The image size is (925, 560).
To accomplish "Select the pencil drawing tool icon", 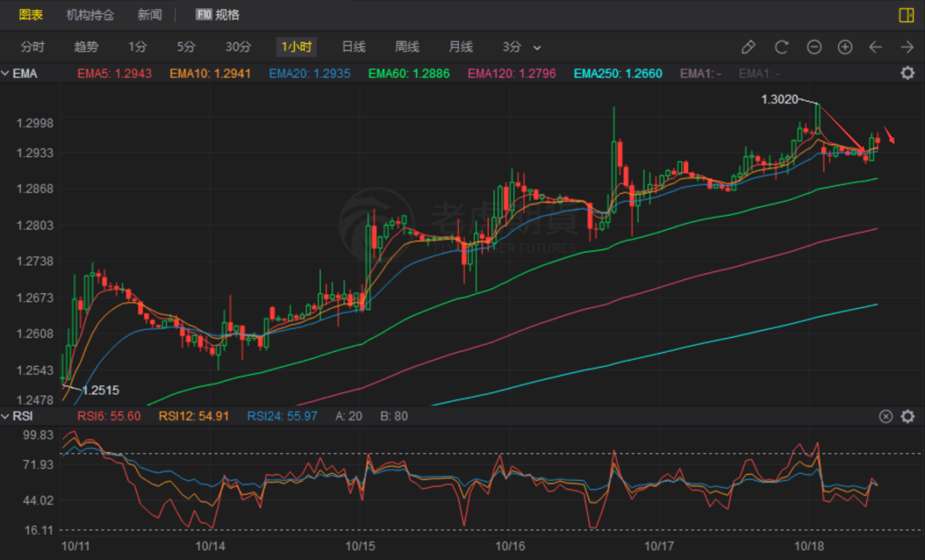I will click(748, 47).
